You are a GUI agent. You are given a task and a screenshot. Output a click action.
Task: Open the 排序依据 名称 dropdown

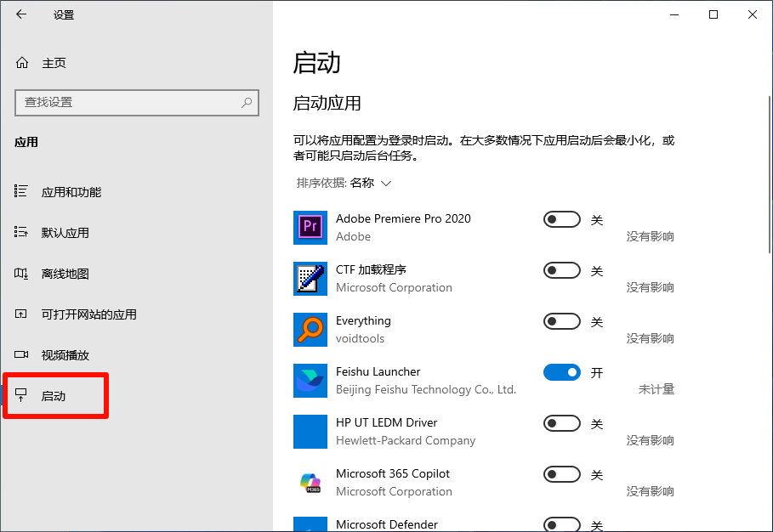pyautogui.click(x=344, y=184)
